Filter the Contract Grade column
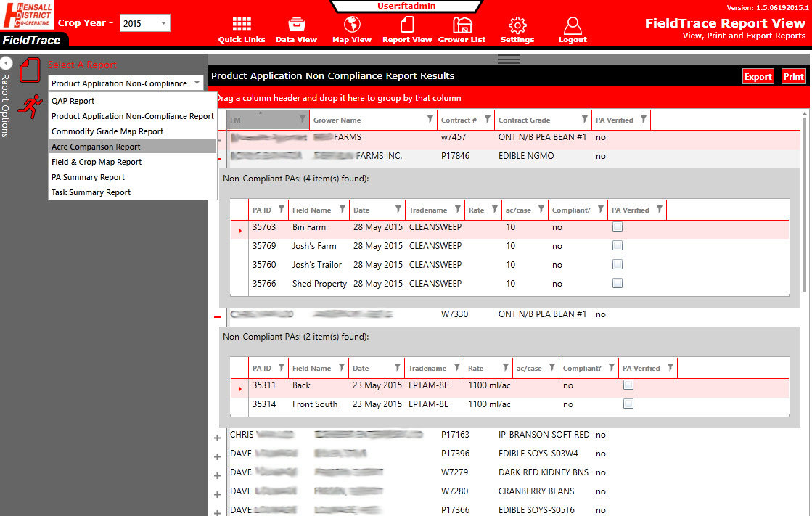The height and width of the screenshot is (516, 812). click(584, 120)
